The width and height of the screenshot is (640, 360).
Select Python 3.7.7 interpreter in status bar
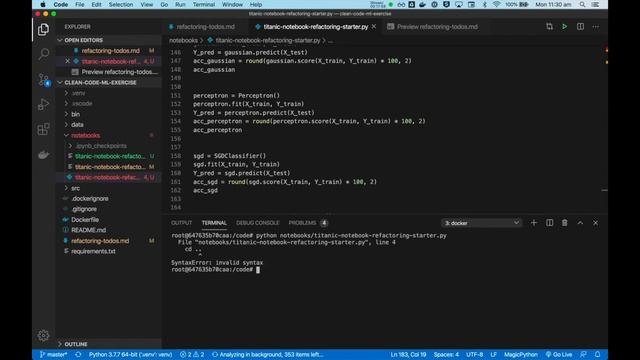(130, 355)
